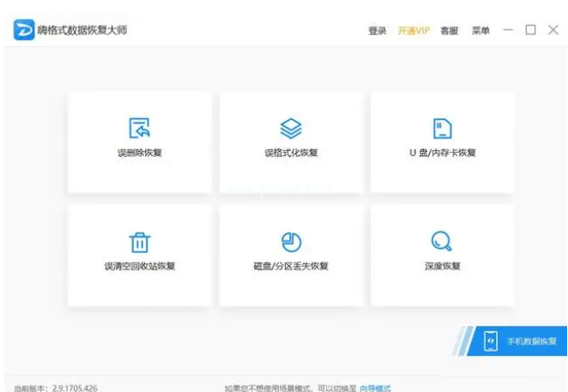Open the 登录 login link

click(x=378, y=31)
